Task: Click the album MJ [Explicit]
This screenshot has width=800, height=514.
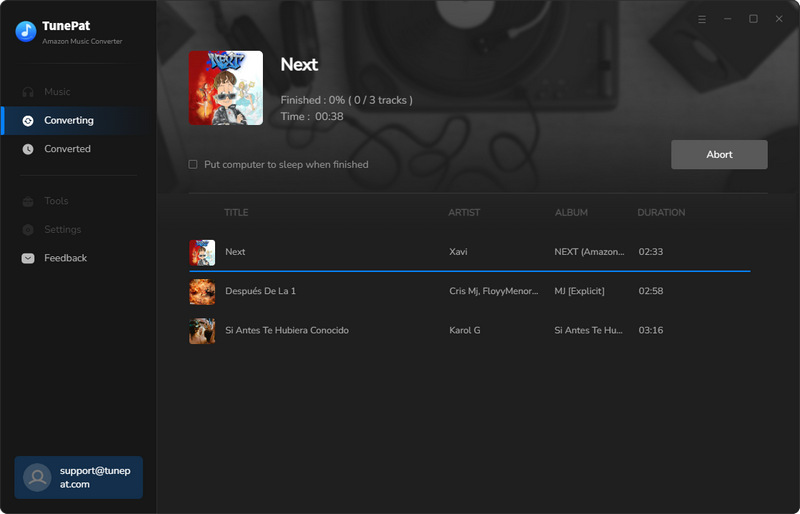Action: coord(580,291)
